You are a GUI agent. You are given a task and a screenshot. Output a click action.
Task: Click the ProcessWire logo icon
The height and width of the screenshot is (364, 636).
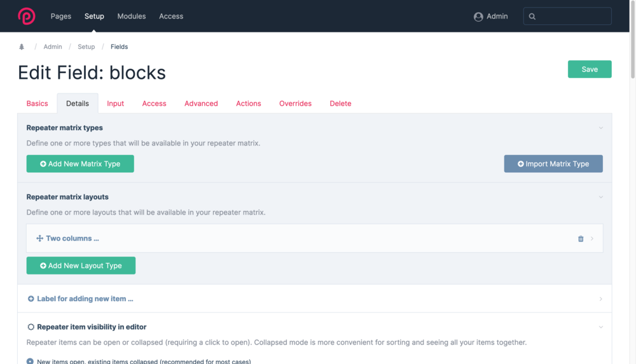point(27,17)
